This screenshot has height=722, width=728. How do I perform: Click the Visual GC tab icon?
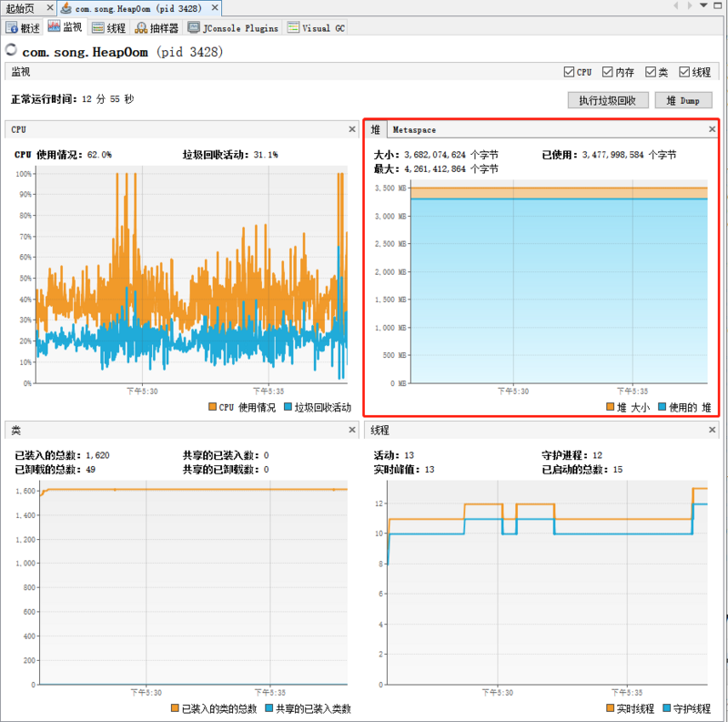click(x=293, y=27)
